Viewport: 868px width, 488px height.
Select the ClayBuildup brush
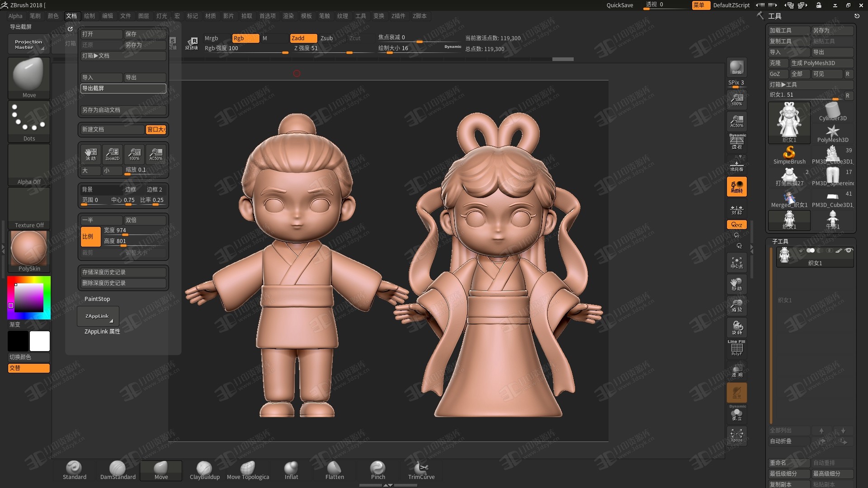[x=204, y=470]
